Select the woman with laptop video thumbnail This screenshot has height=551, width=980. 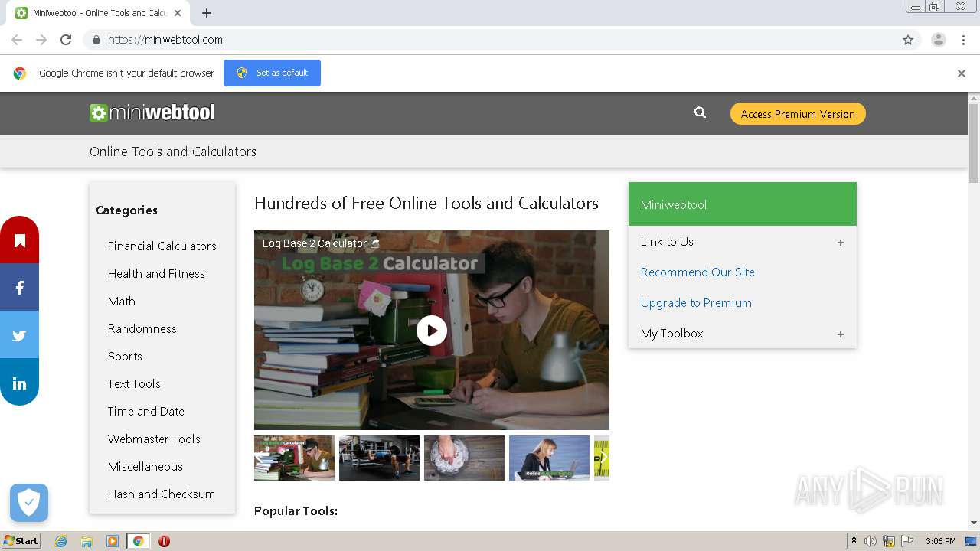pyautogui.click(x=549, y=458)
